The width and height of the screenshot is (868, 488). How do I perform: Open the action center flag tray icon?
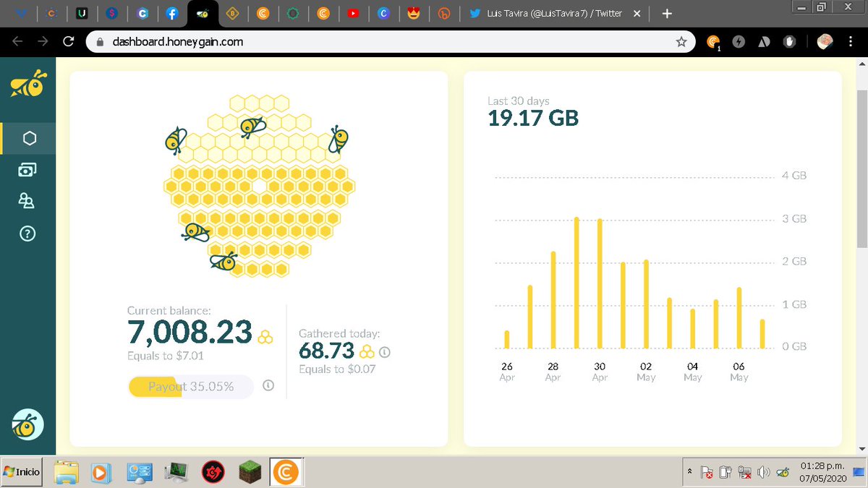[707, 473]
